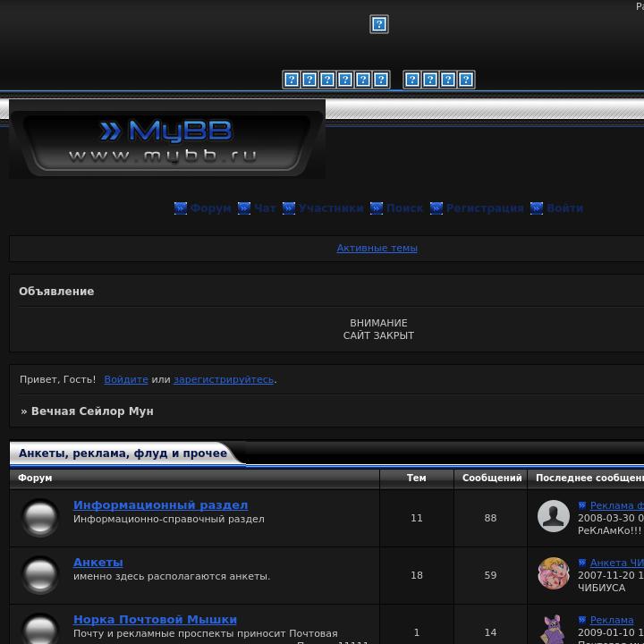Click message count 14 in Норка row

pos(490,632)
